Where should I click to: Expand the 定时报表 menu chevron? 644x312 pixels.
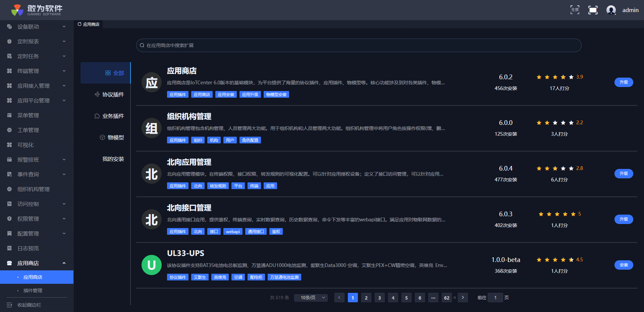(64, 41)
